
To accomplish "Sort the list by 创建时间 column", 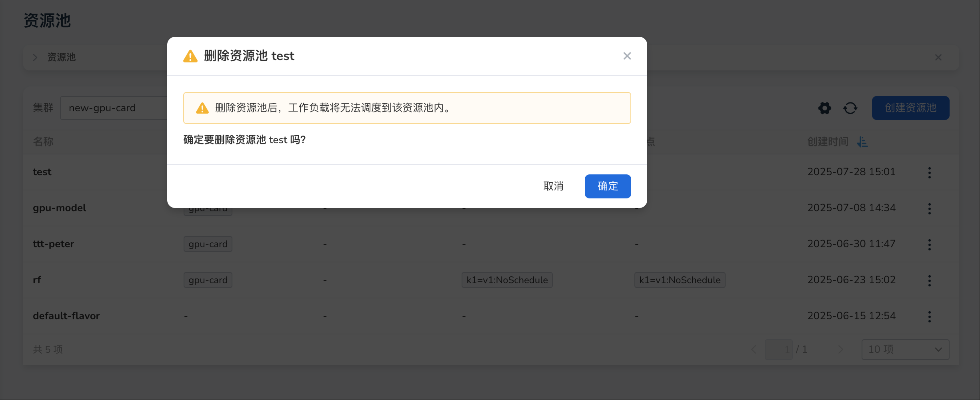I will tap(862, 142).
